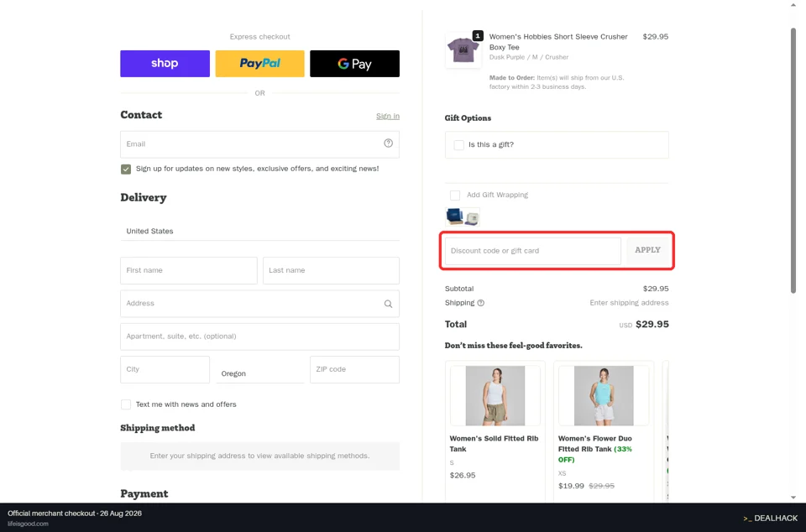Tick the Is this a gift checkbox

point(459,145)
